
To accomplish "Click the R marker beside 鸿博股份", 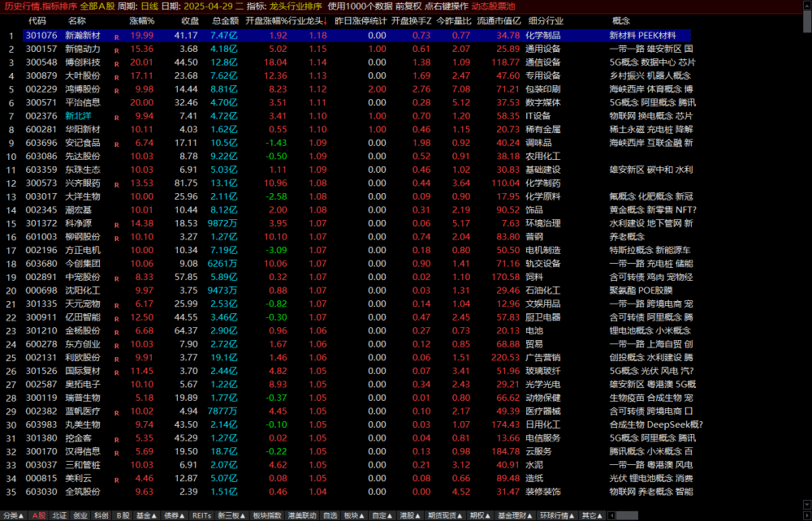I will [116, 91].
